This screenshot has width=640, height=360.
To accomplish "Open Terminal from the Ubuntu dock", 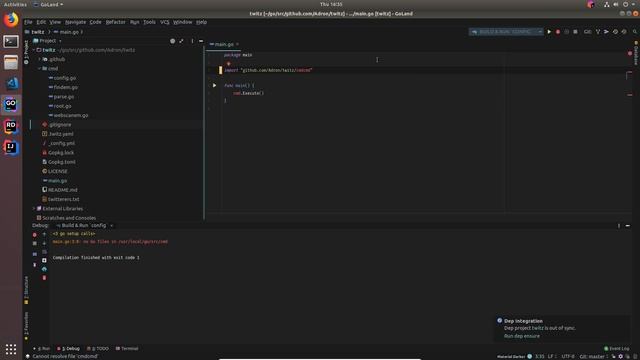I will click(x=11, y=41).
